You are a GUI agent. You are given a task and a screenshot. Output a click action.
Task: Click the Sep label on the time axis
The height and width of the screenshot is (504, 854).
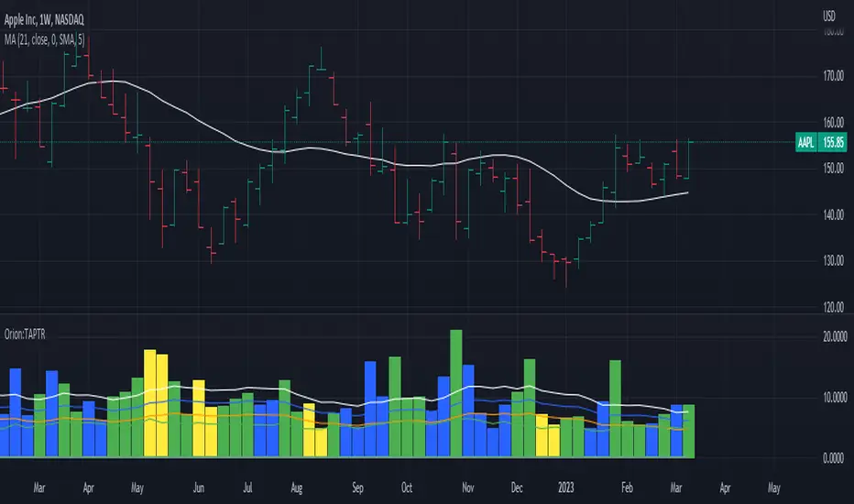357,488
